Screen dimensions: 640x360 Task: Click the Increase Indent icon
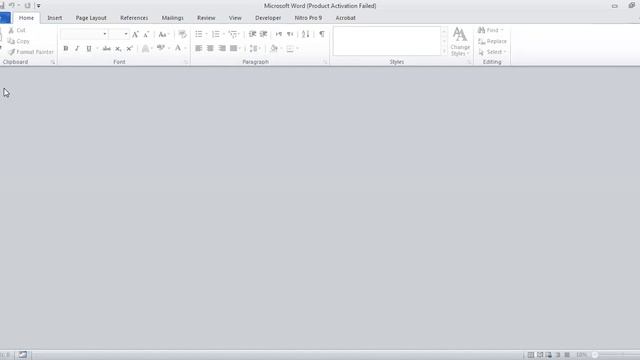[x=264, y=34]
